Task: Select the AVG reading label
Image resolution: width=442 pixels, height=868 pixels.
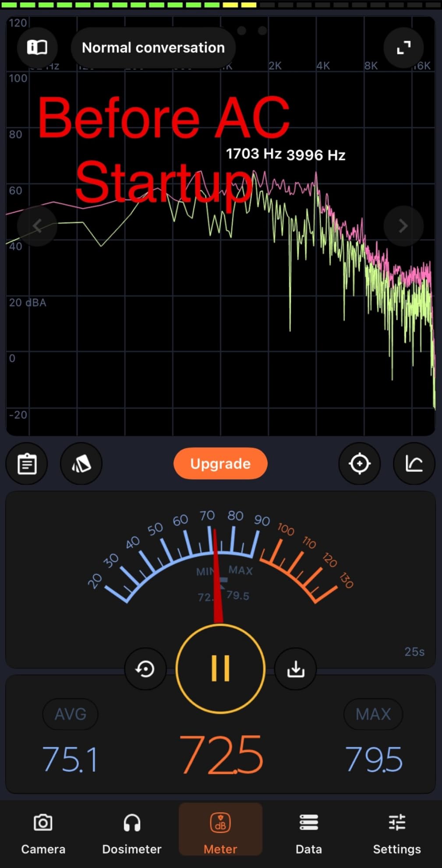Action: click(70, 714)
